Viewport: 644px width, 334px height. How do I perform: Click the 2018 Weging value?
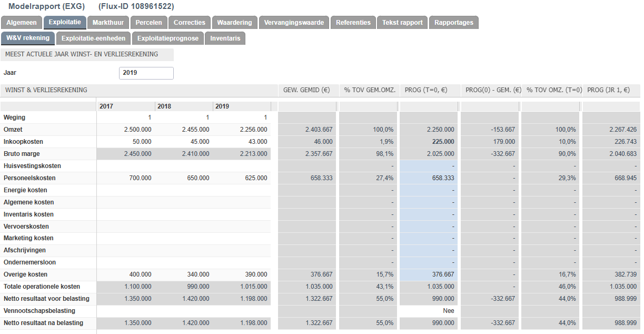(207, 117)
